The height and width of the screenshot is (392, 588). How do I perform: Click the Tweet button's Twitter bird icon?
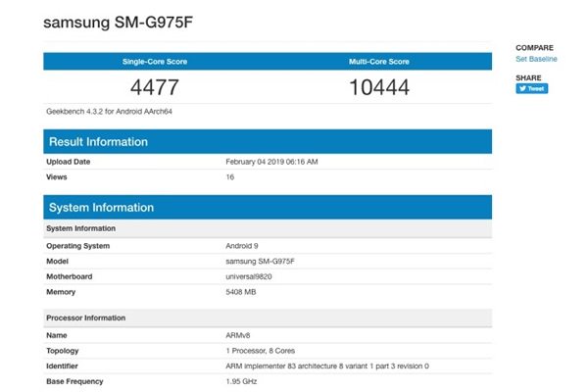[x=523, y=88]
